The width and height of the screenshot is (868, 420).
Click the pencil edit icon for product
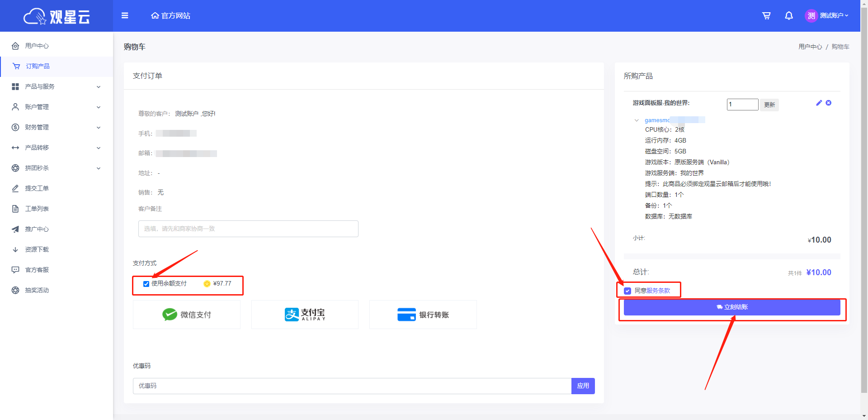[819, 103]
